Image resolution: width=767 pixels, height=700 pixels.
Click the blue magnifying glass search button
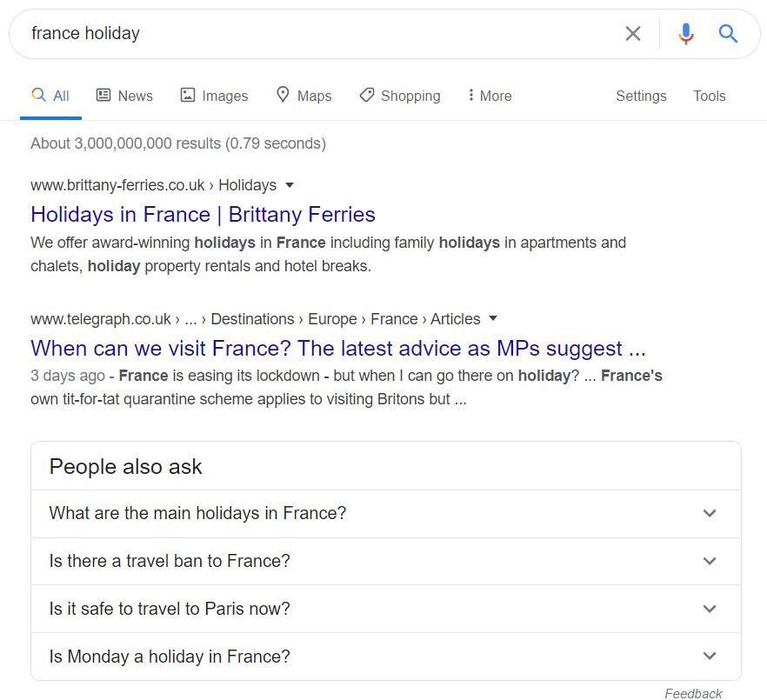728,34
